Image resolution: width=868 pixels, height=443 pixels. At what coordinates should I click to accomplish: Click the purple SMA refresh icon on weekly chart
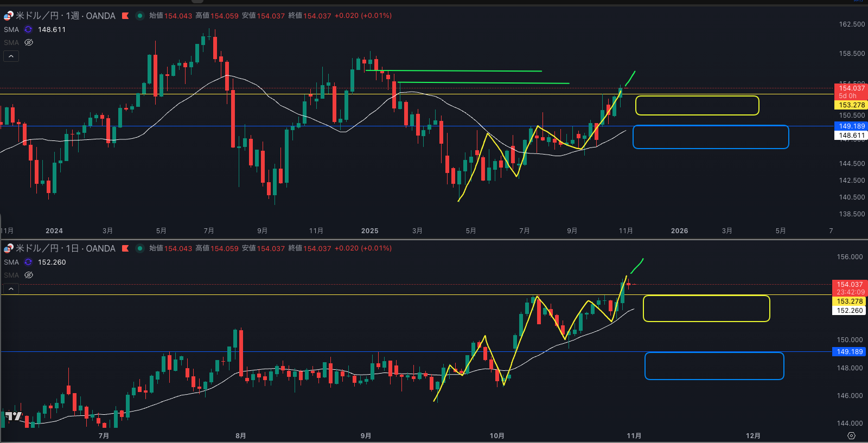tap(28, 29)
